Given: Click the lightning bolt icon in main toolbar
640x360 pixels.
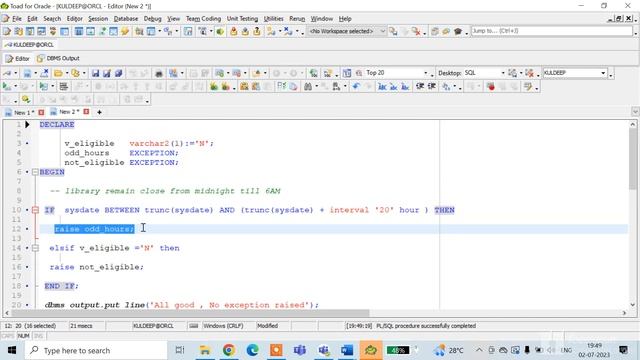Looking at the screenshot, I should 124,31.
